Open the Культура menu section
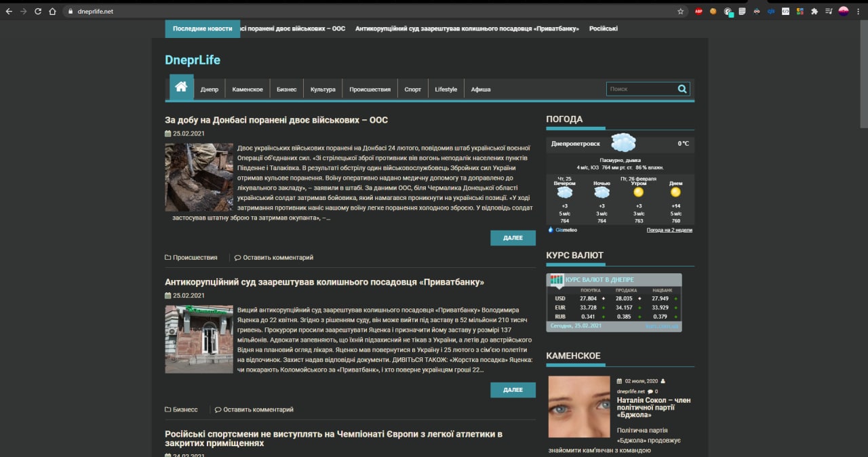This screenshot has width=868, height=457. click(323, 90)
